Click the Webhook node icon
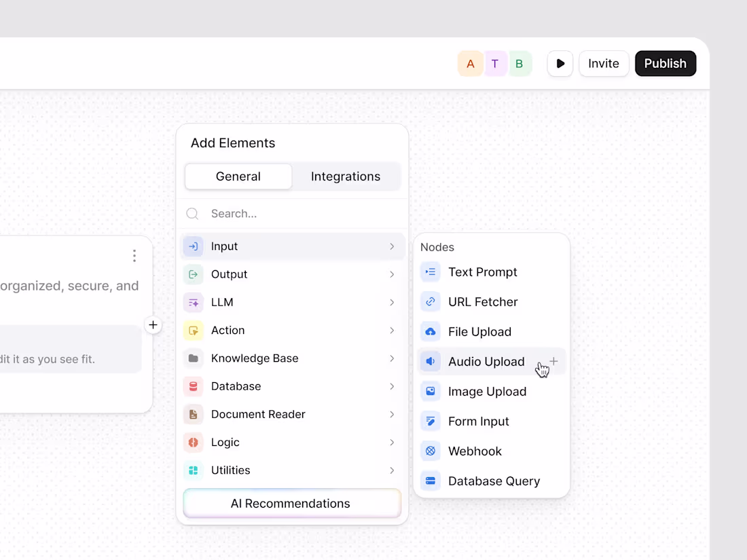Viewport: 747px width, 560px height. pos(430,451)
